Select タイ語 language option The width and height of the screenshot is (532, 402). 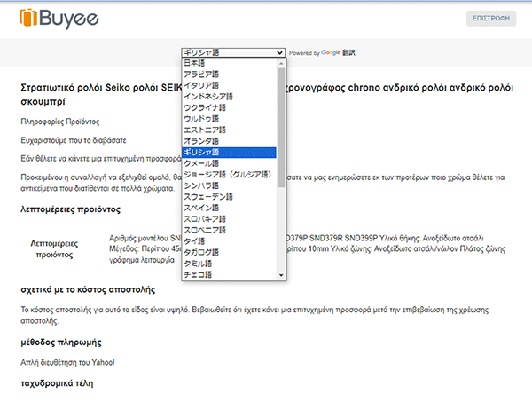tap(229, 241)
